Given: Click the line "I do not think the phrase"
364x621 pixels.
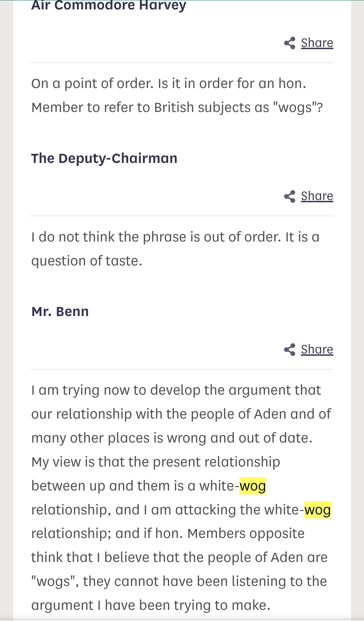Looking at the screenshot, I should [x=175, y=237].
